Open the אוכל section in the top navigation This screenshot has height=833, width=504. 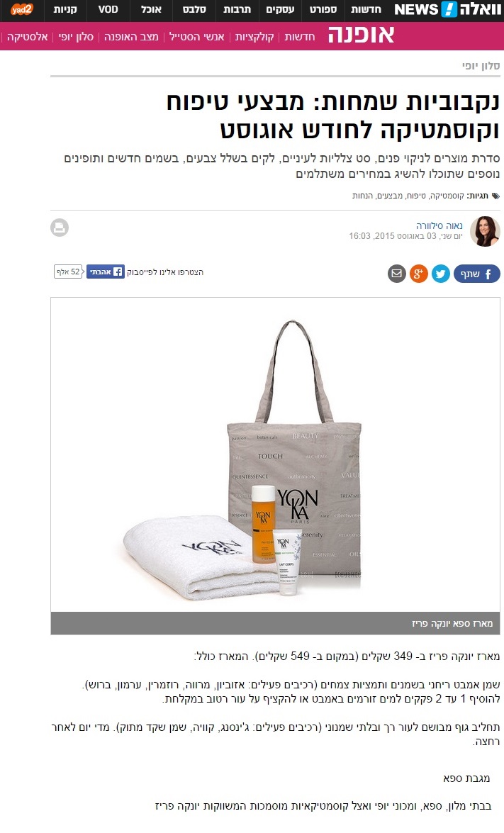151,9
